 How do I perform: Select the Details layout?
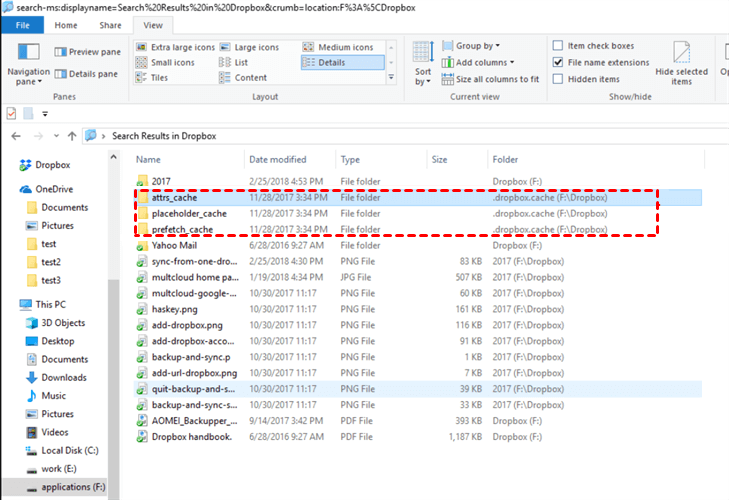coord(343,62)
